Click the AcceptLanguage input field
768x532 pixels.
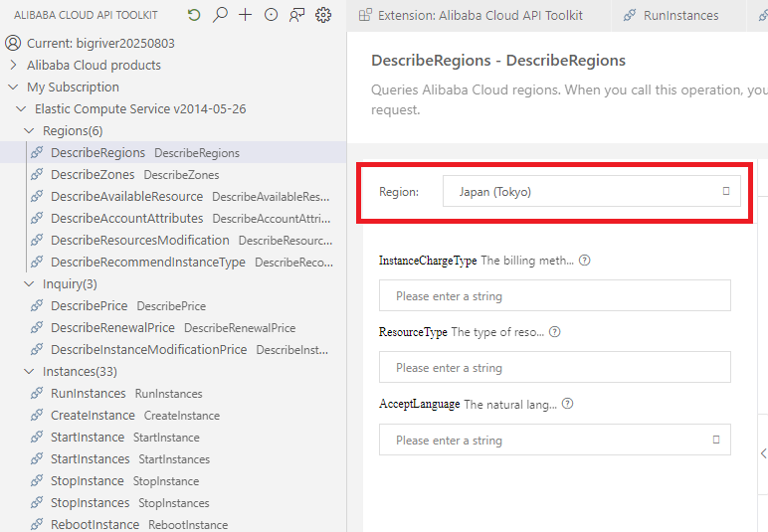(x=554, y=440)
